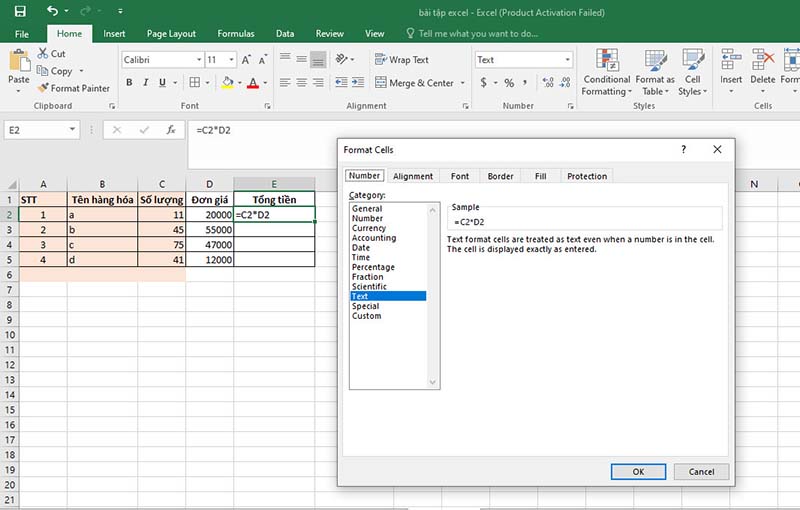This screenshot has width=800, height=510.
Task: Click Tell me what you want to do
Action: point(472,34)
